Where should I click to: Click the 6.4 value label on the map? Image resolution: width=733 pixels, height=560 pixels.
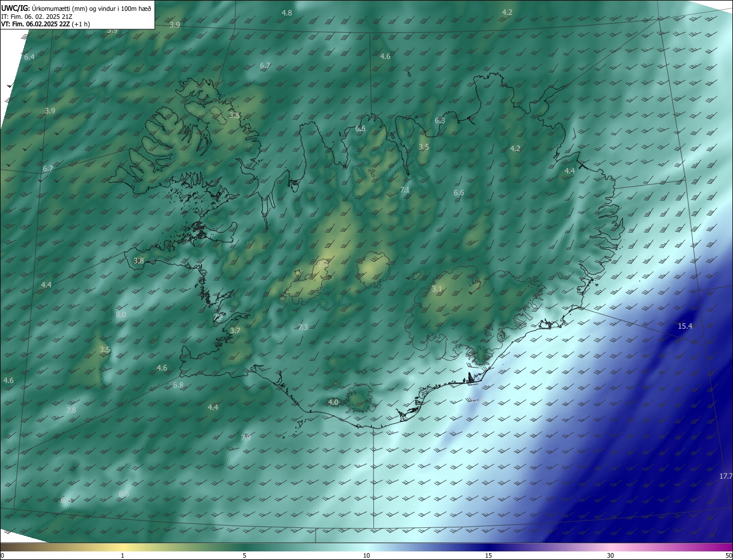pyautogui.click(x=29, y=57)
